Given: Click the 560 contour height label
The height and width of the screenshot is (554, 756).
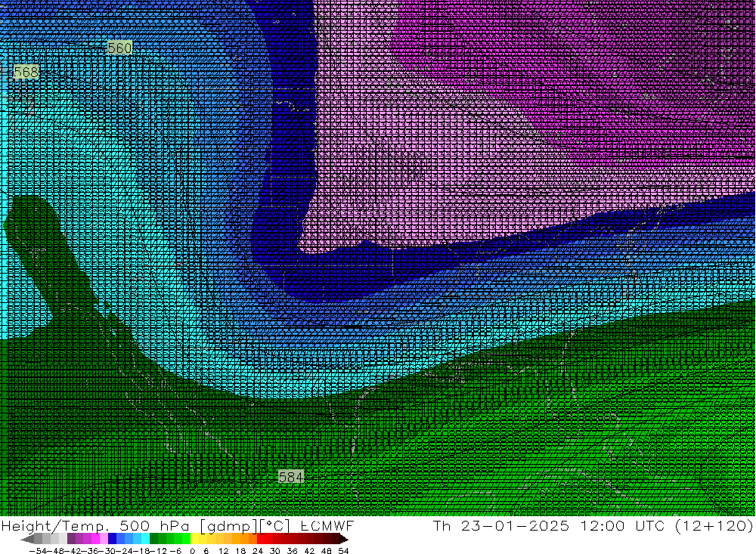Looking at the screenshot, I should [119, 48].
